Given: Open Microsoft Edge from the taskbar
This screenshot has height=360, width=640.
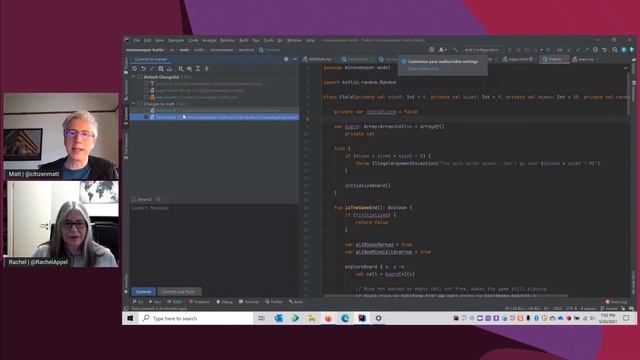Looking at the screenshot, I should click(345, 318).
